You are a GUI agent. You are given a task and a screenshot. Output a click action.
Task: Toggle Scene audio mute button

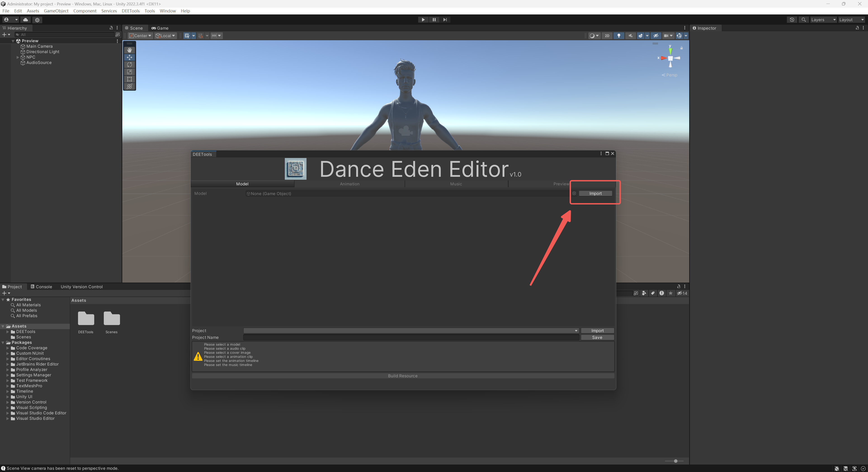(x=630, y=36)
